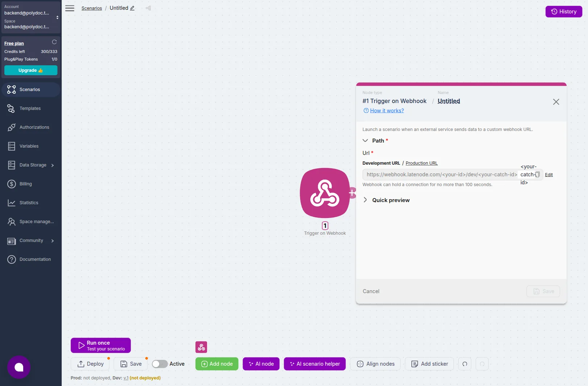
Task: Click the Upgrade button
Action: tap(31, 70)
